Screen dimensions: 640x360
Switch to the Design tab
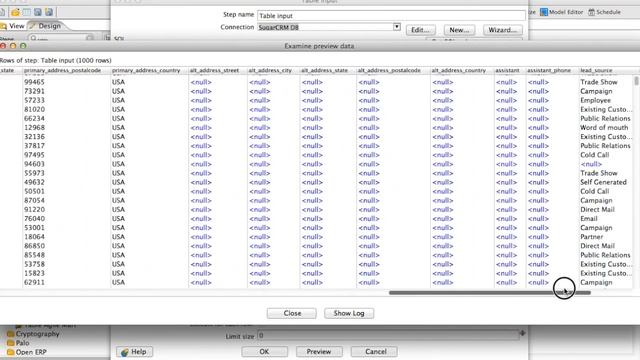point(46,26)
